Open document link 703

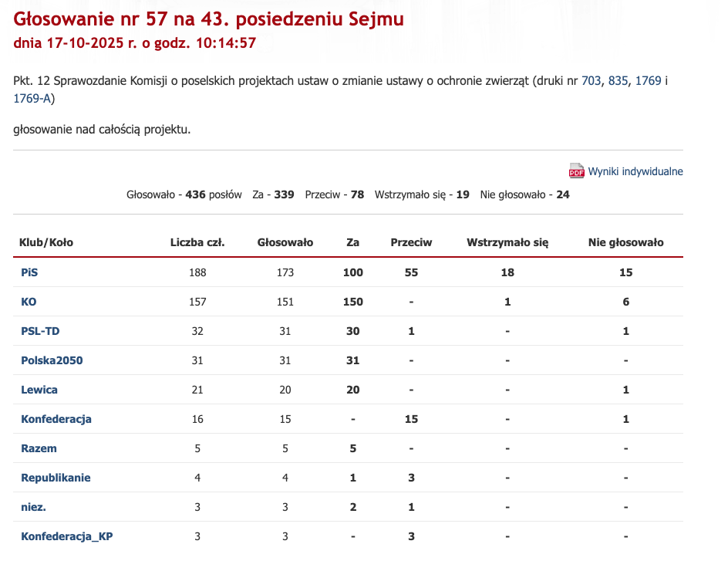click(x=591, y=80)
